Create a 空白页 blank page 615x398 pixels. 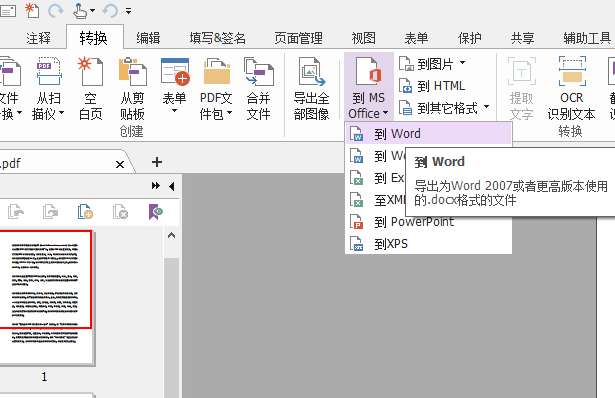pyautogui.click(x=91, y=89)
